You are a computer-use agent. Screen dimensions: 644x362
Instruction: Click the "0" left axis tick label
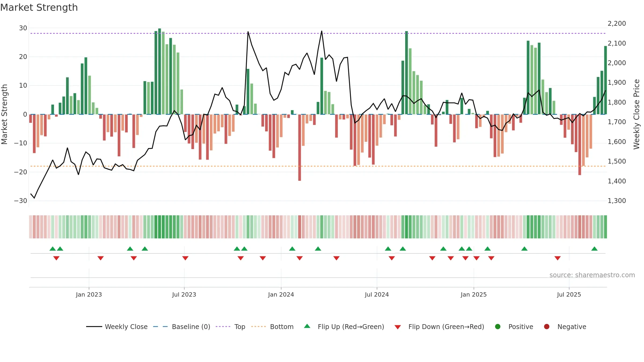coord(25,114)
